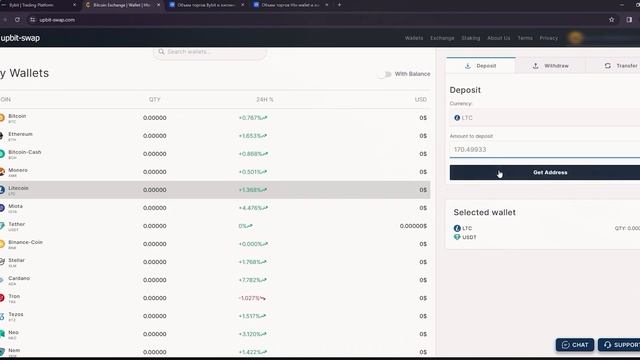Open the Staking navigation link

pos(471,38)
